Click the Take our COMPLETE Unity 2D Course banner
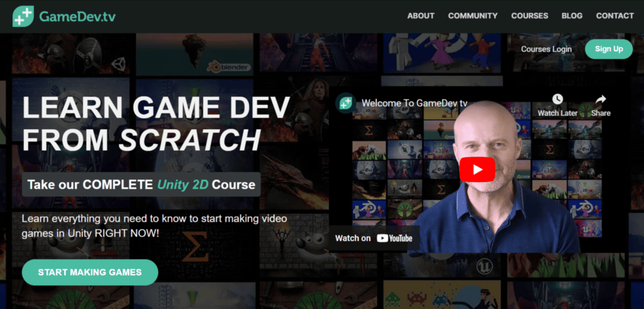 tap(142, 184)
